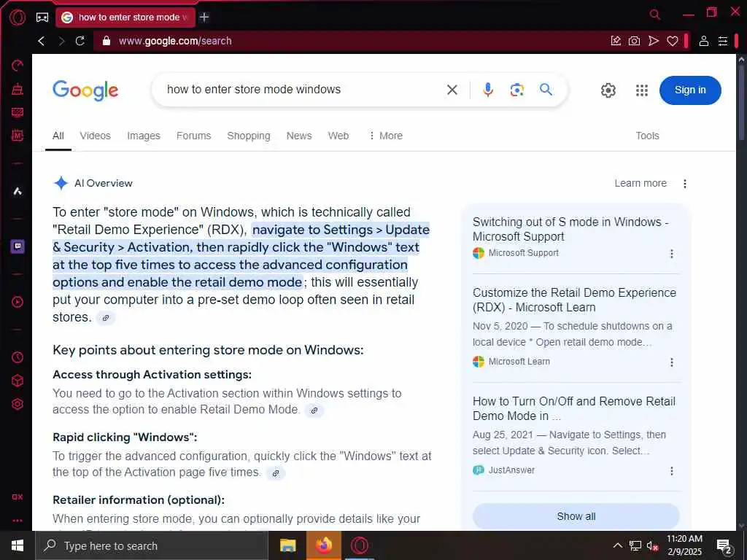Click Show all sources button

pyautogui.click(x=576, y=516)
